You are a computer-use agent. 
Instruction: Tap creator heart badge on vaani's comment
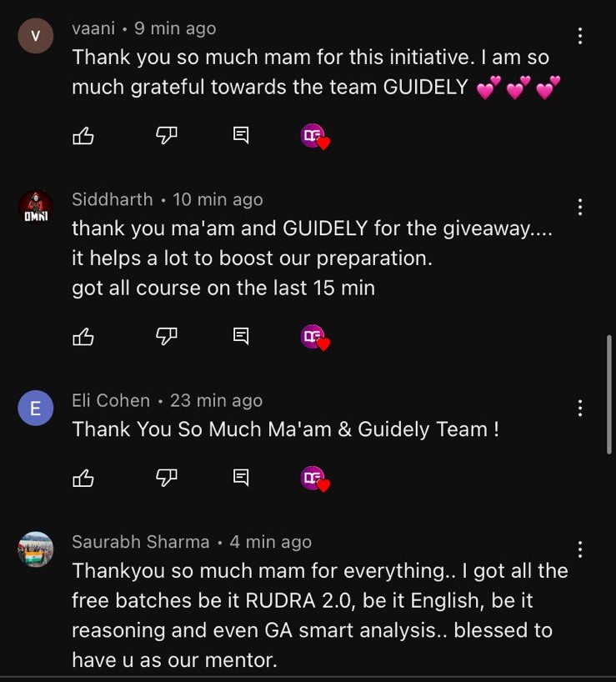click(315, 137)
